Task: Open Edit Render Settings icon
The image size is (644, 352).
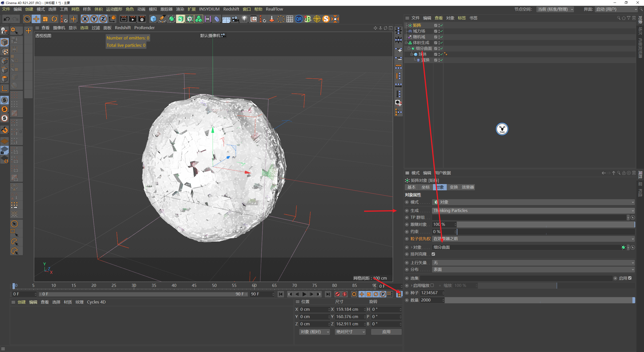Action: (142, 19)
